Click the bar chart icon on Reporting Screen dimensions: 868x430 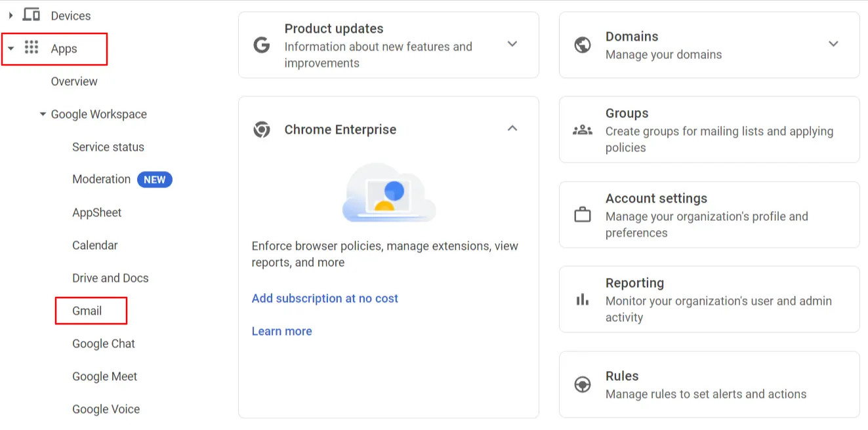point(583,299)
